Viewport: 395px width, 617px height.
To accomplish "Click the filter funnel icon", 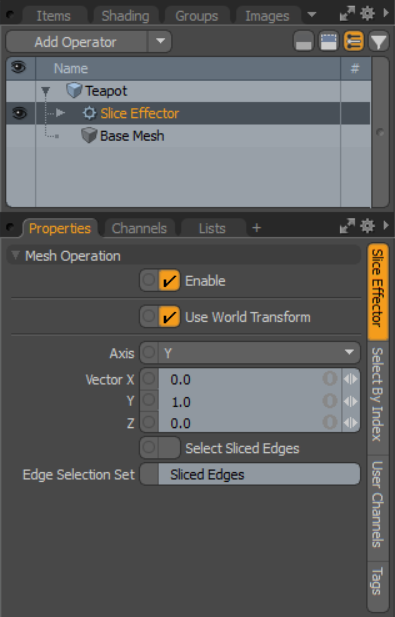I will (x=378, y=42).
